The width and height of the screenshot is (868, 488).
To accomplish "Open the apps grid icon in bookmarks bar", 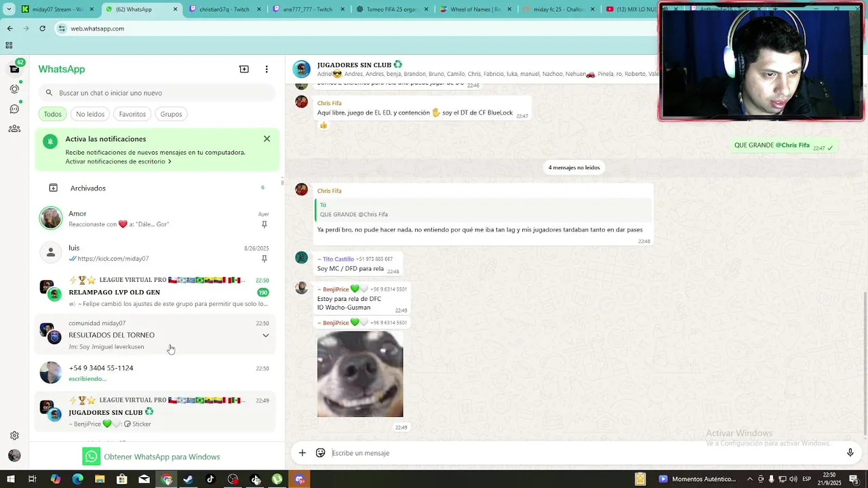I will [x=9, y=45].
